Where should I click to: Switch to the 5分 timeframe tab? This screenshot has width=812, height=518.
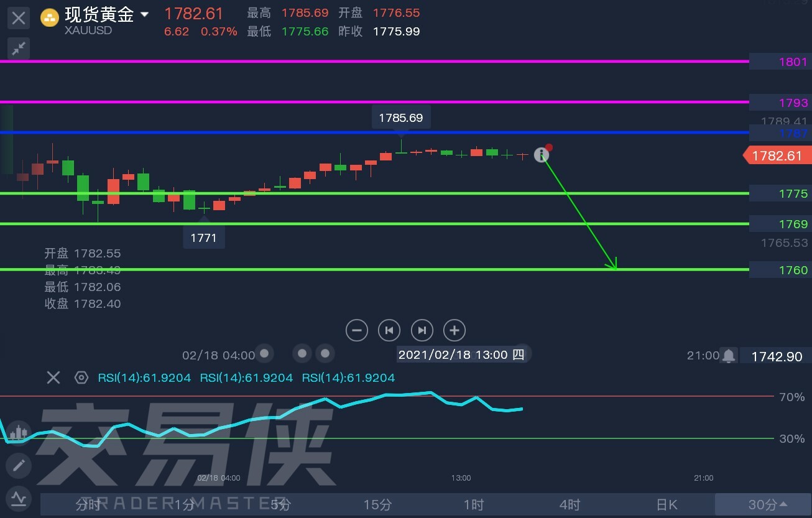tap(281, 504)
